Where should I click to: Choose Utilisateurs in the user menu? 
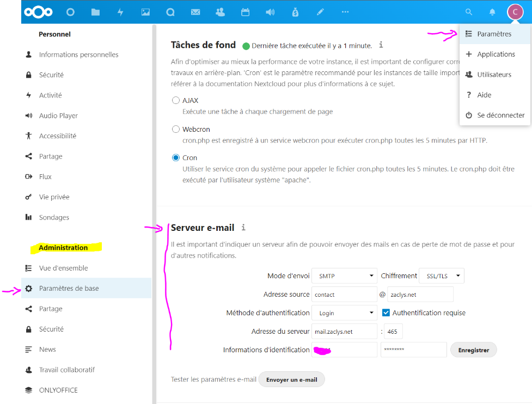[x=494, y=75]
